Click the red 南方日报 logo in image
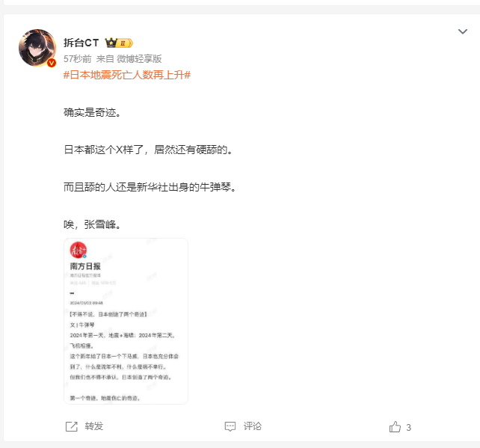The width and height of the screenshot is (480, 448). (79, 251)
